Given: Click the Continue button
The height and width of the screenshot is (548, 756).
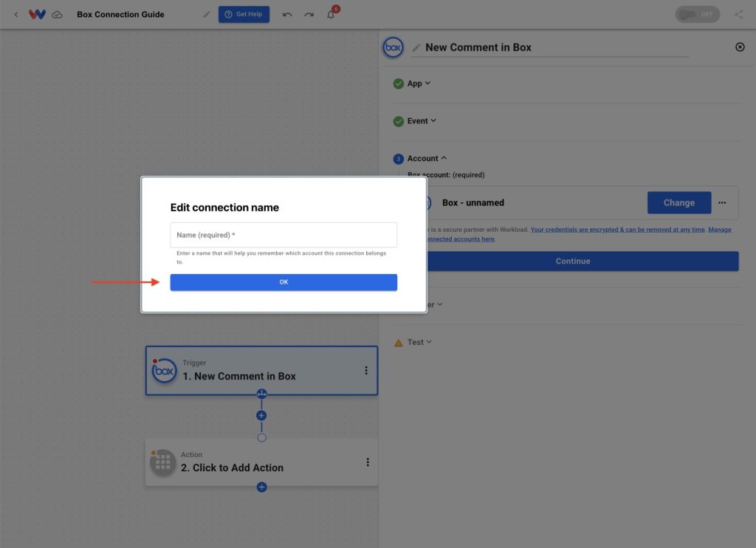Looking at the screenshot, I should (573, 261).
